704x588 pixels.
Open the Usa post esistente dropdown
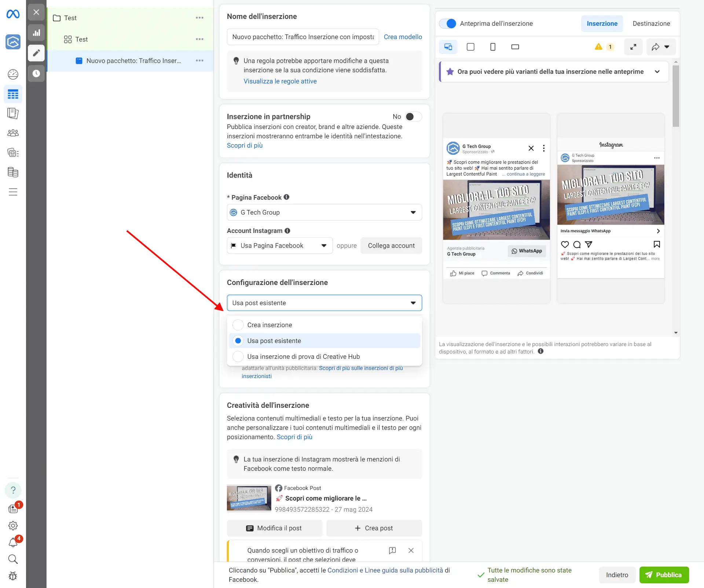(324, 303)
